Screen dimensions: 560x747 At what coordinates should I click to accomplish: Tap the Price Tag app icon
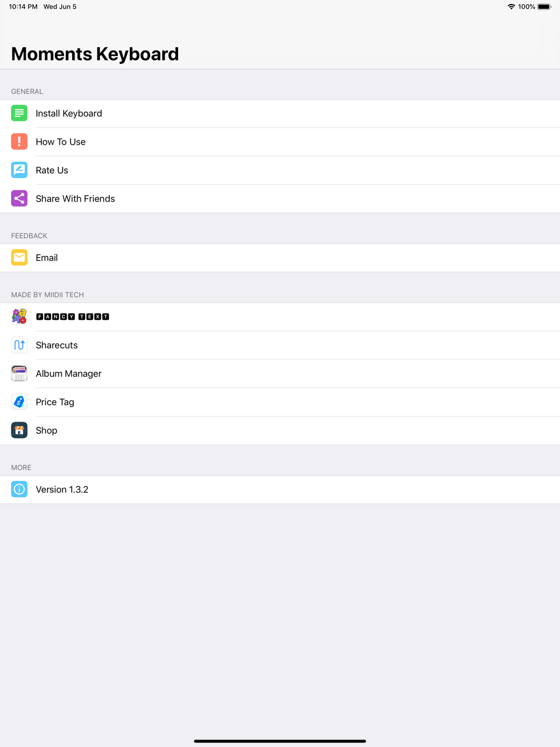pos(19,402)
